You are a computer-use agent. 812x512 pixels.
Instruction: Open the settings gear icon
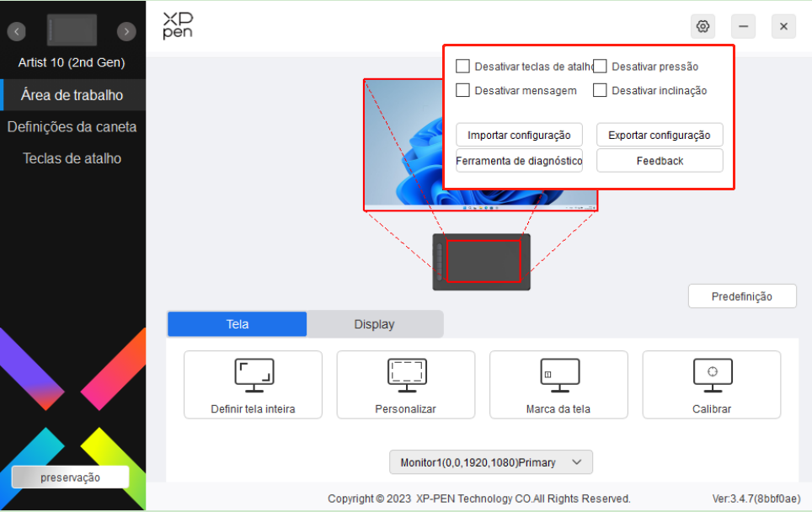tap(702, 26)
